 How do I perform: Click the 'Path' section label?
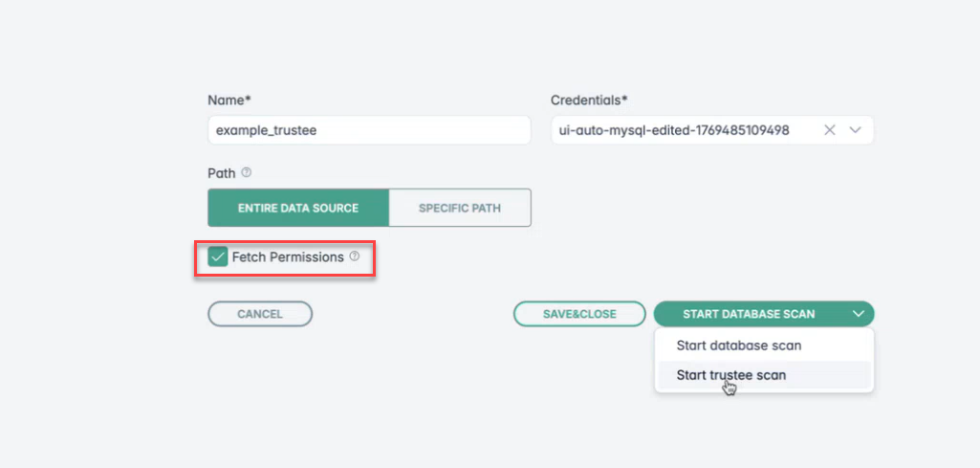coord(221,173)
